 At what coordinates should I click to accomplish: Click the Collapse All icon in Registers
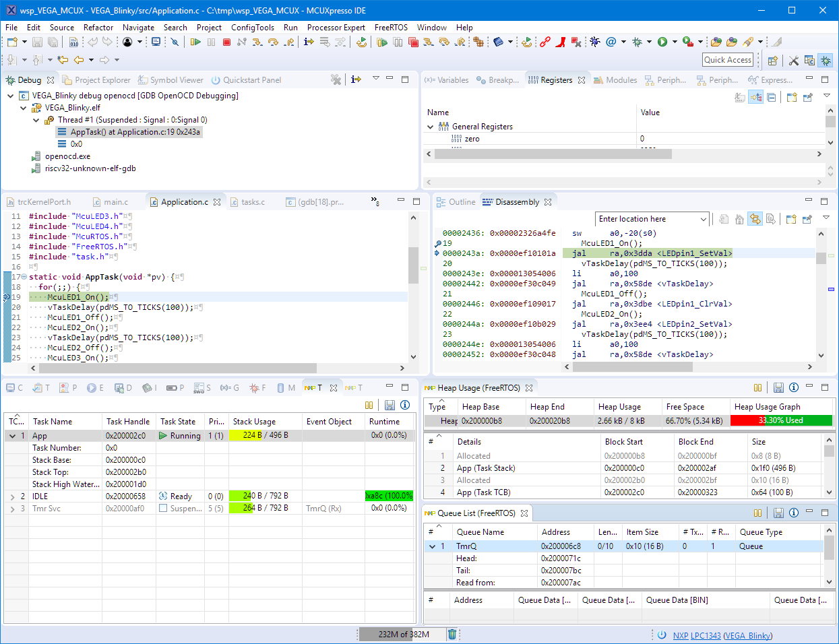click(x=771, y=98)
